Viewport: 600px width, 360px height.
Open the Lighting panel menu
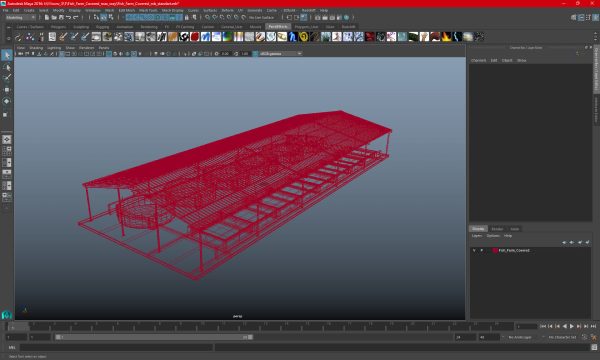click(54, 48)
